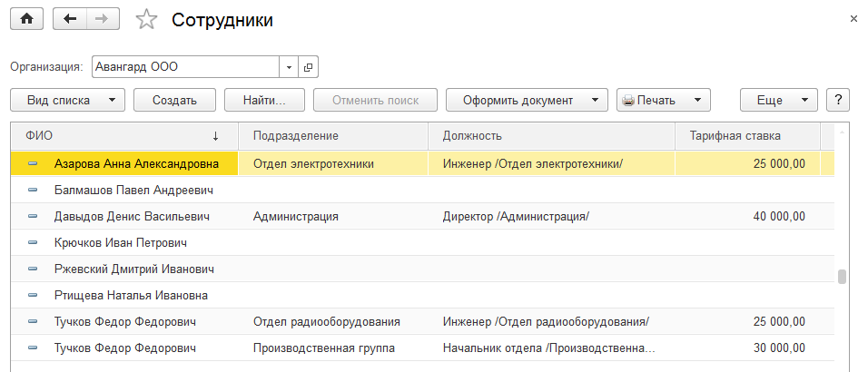This screenshot has width=868, height=372.
Task: Close the Сотрудники form
Action: point(853,19)
